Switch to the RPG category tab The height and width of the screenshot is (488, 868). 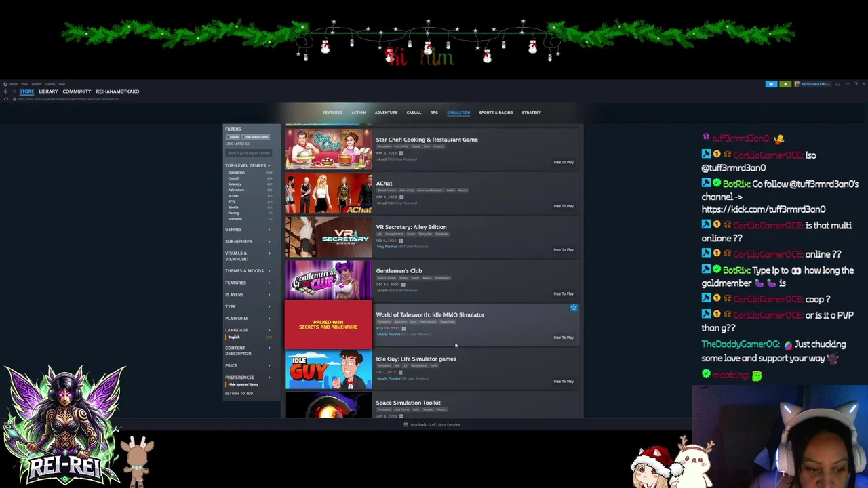[434, 113]
